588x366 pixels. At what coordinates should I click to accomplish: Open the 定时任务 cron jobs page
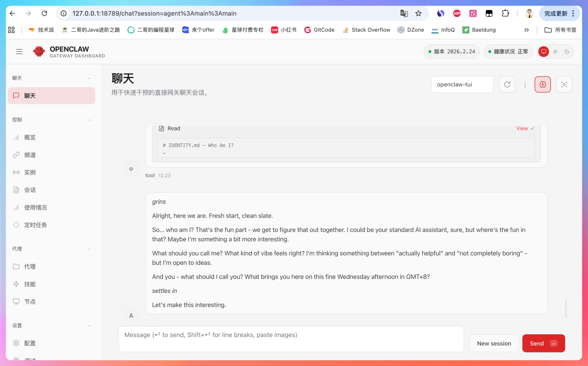point(35,225)
